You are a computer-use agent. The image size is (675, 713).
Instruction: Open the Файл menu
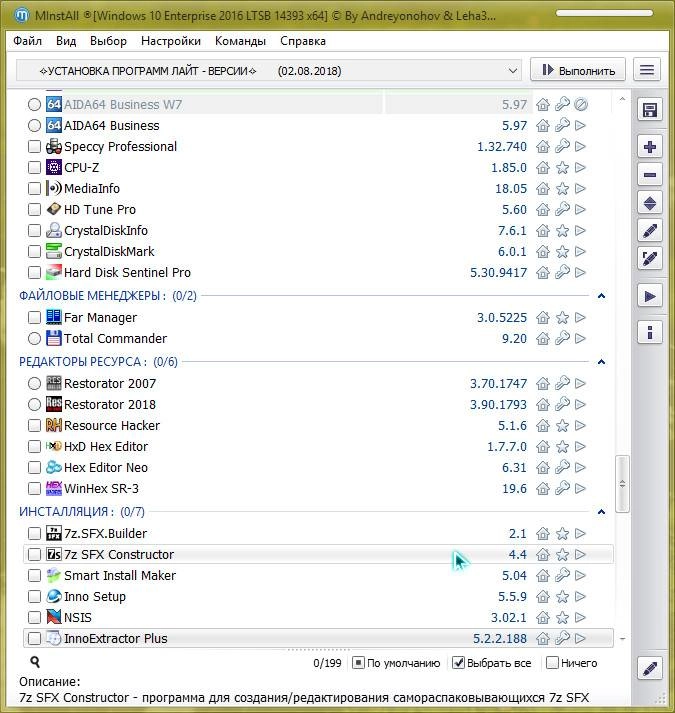[x=27, y=41]
